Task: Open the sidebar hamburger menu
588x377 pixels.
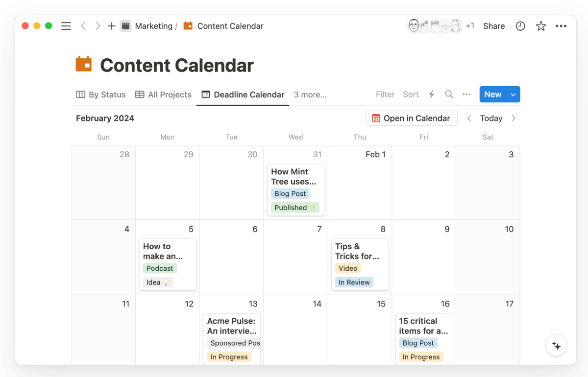Action: tap(66, 26)
